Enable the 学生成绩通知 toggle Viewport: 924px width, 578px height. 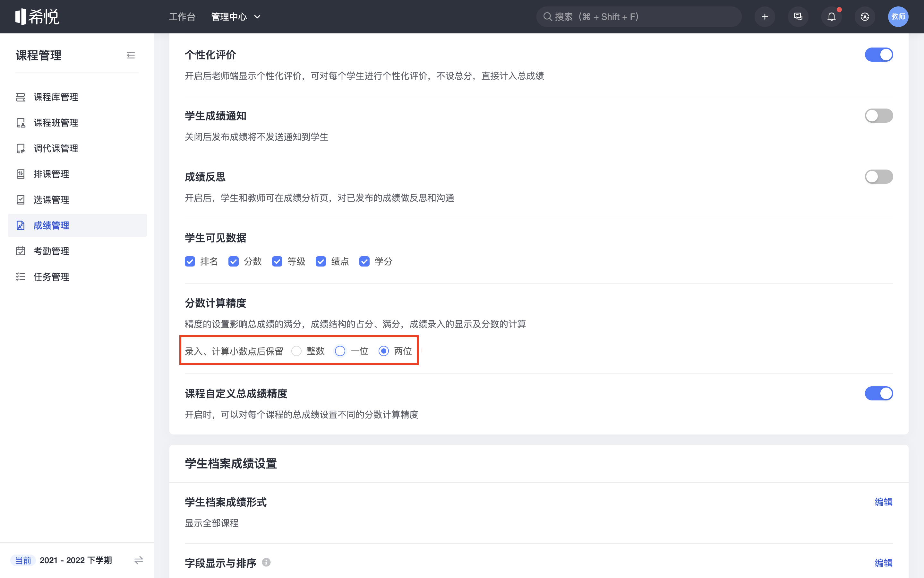tap(878, 116)
